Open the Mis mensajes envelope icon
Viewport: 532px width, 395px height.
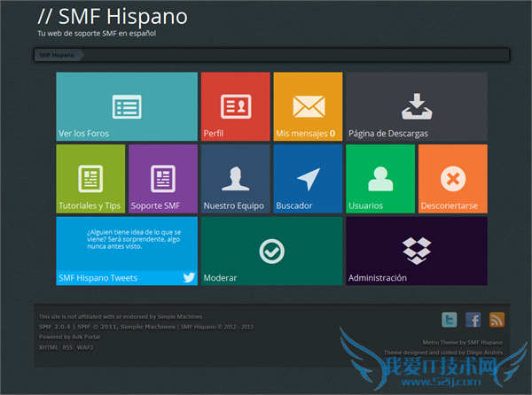(x=309, y=106)
